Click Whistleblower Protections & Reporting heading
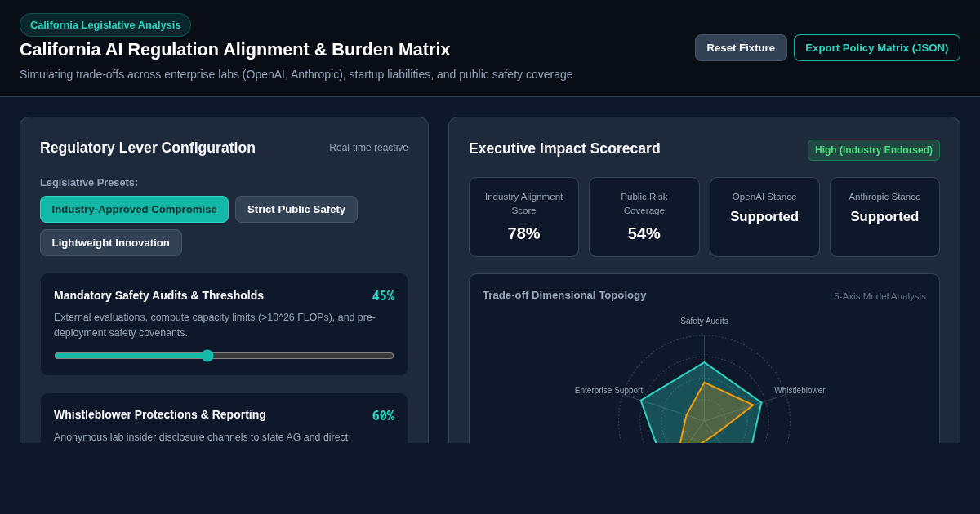The height and width of the screenshot is (514, 980). tap(160, 414)
